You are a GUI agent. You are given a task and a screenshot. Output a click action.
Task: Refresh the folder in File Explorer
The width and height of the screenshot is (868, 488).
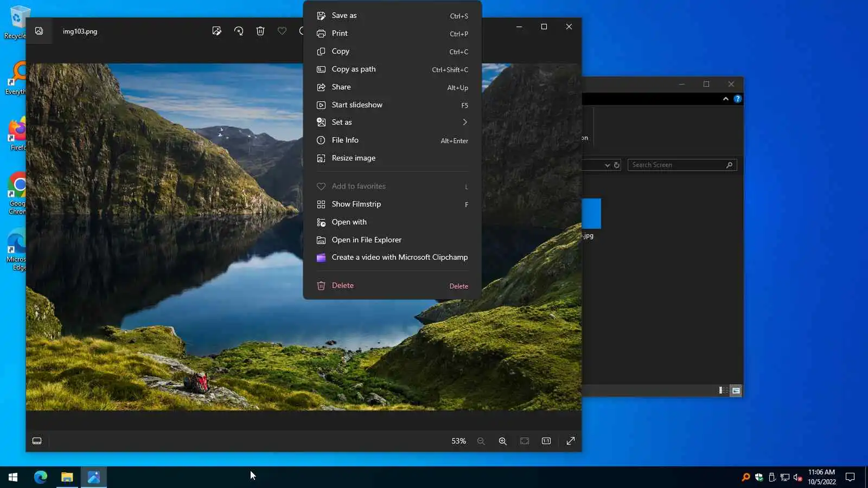pyautogui.click(x=617, y=165)
